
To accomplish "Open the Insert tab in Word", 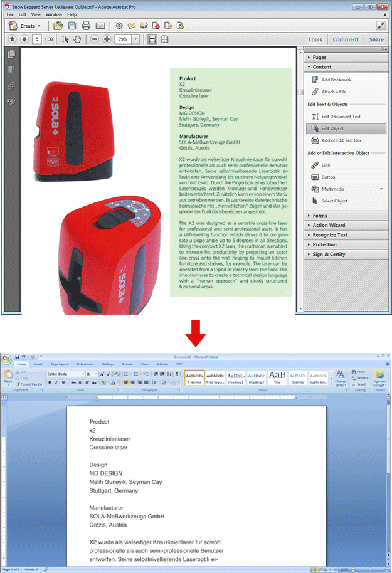I will [38, 364].
